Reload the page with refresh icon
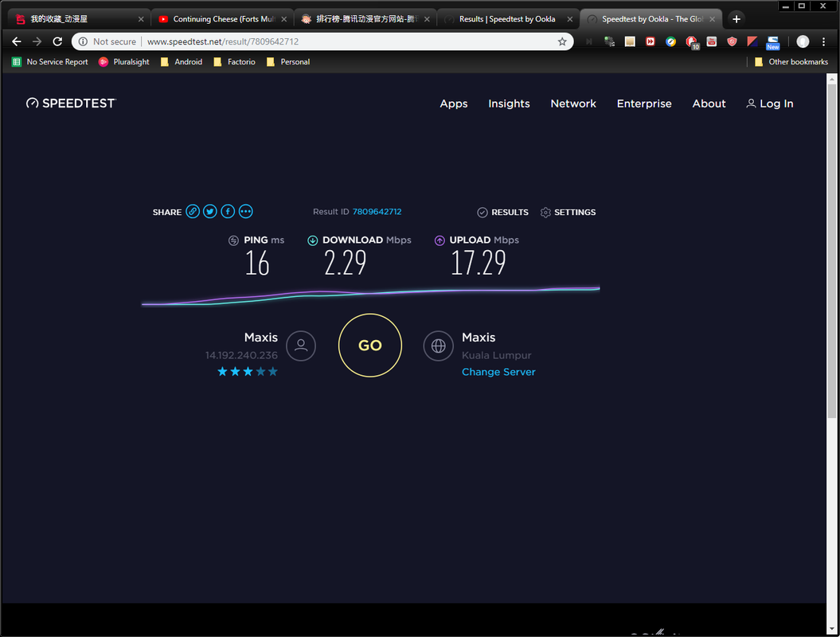This screenshot has height=637, width=840. (x=57, y=41)
